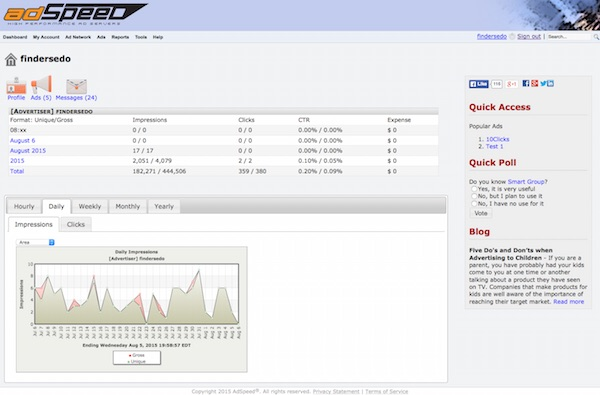This screenshot has width=600, height=395.
Task: Open the Terms of Service link
Action: coord(386,391)
